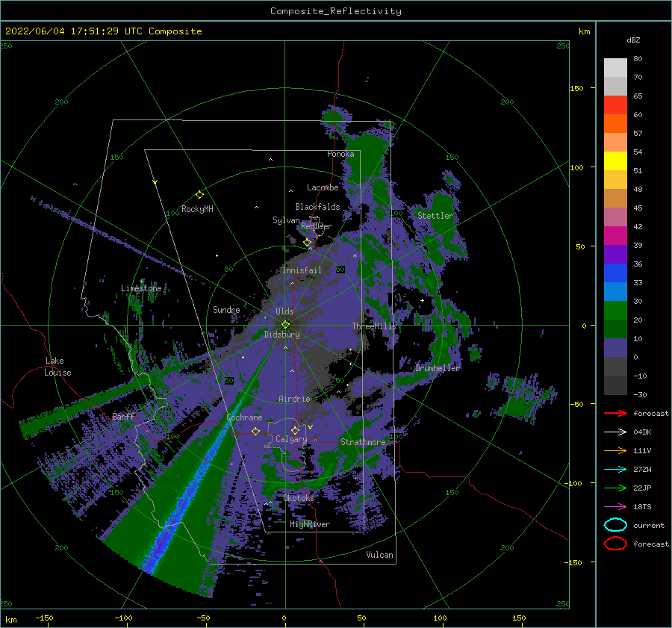
Task: Select the yellow diamond marker above Calgary
Action: click(x=295, y=430)
